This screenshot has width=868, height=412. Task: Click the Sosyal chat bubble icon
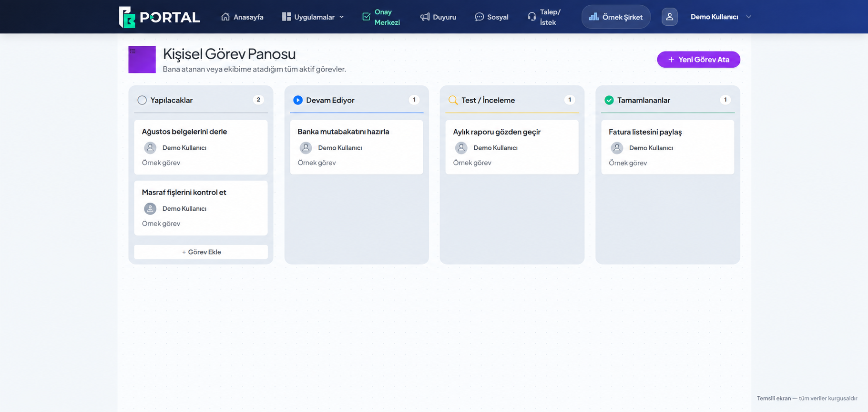click(479, 17)
